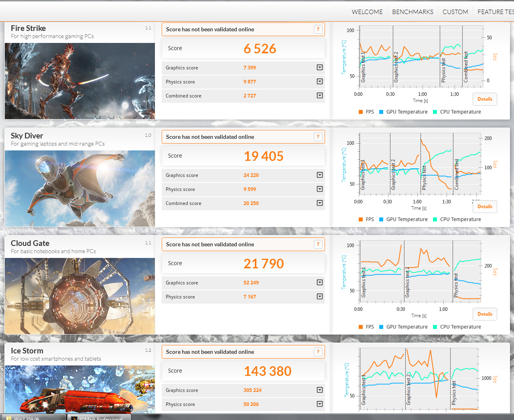Click the Cloud Gate score 21 790
This screenshot has height=420, width=514.
pyautogui.click(x=264, y=264)
